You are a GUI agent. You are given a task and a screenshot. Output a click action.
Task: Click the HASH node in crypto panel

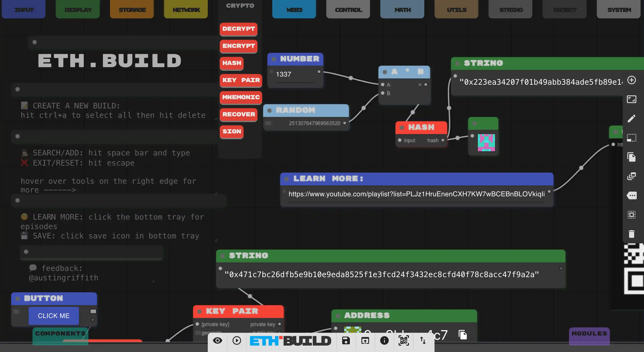tap(231, 63)
